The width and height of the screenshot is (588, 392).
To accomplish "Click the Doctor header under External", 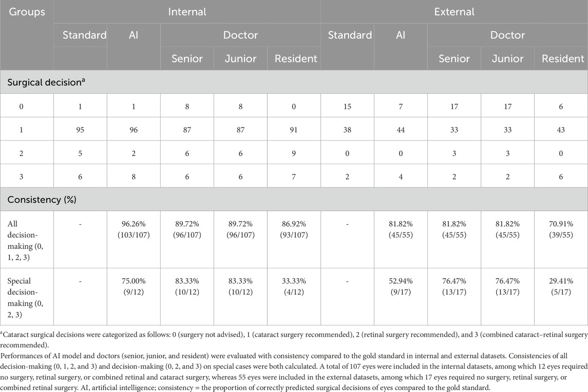I will (507, 35).
